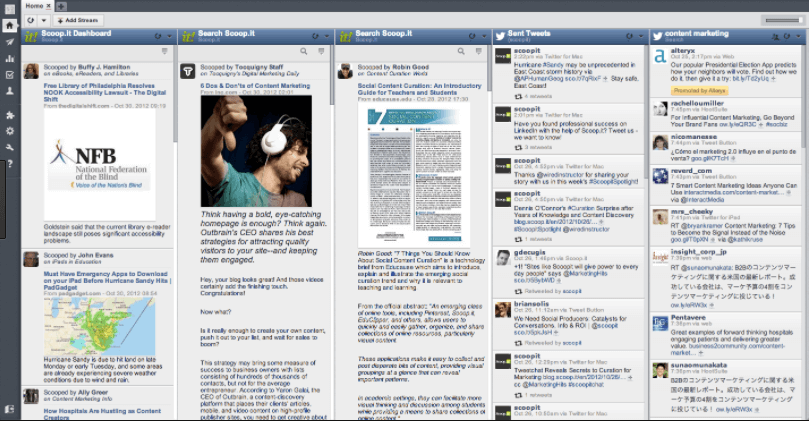Click the Promoted by Alteryx label
This screenshot has height=421, width=809.
pos(699,91)
